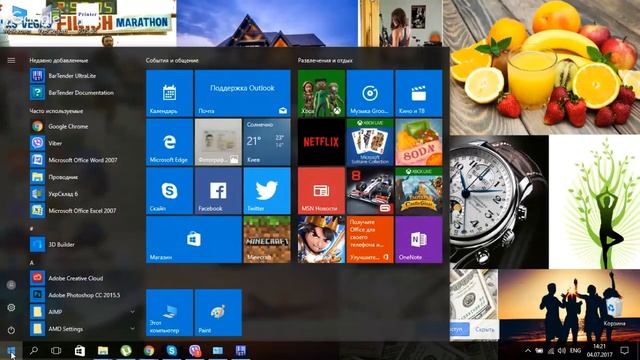Open the Movies & TV tile
Screen dimensions: 640x360
(x=419, y=93)
